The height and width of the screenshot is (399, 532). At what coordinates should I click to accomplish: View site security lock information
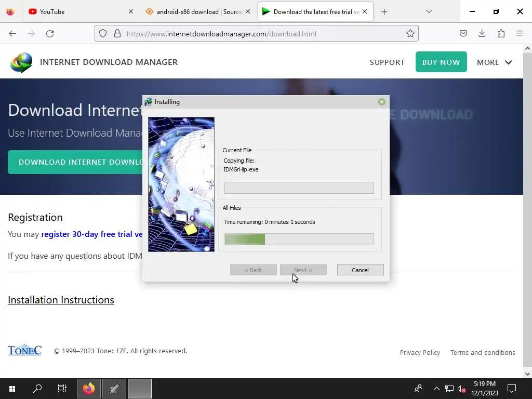click(x=117, y=34)
